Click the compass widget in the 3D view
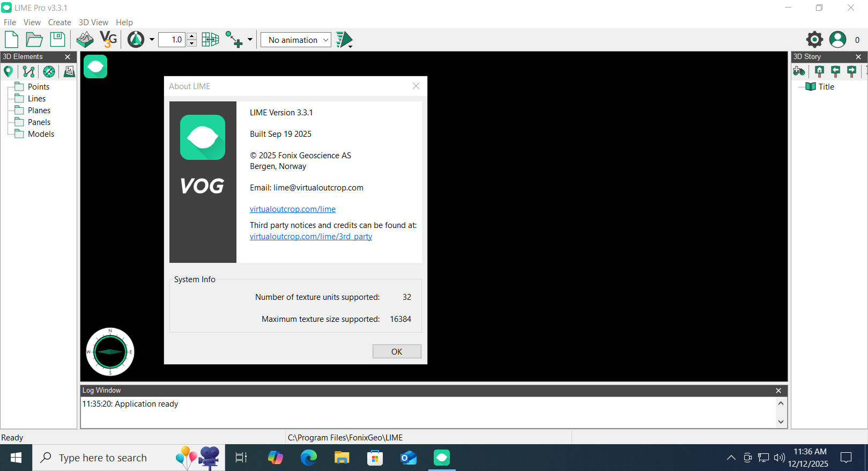868x471 pixels. pos(110,352)
